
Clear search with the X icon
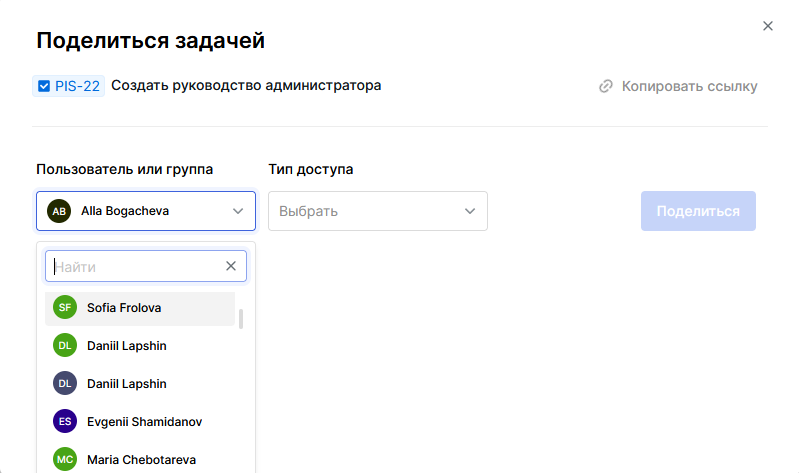pyautogui.click(x=231, y=266)
